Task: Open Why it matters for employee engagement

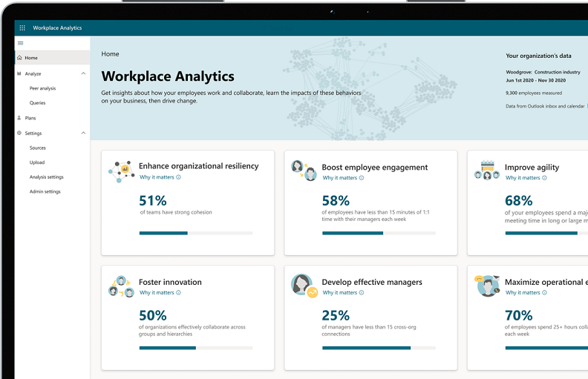Action: [x=340, y=178]
